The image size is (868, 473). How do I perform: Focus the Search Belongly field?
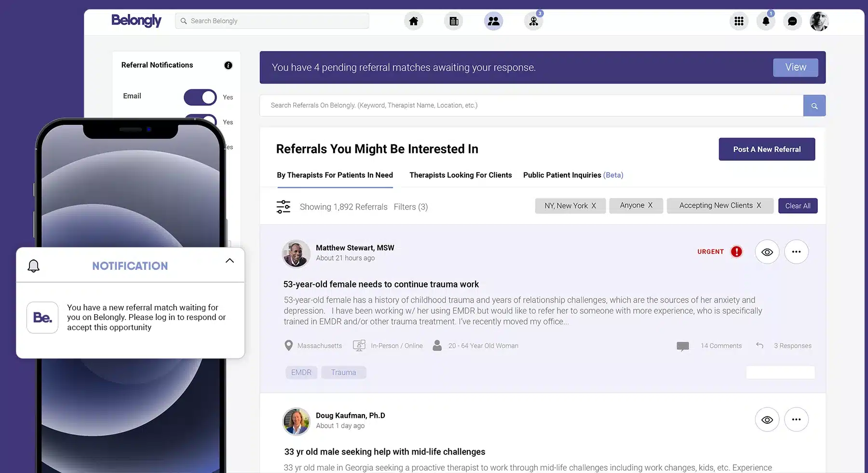272,21
